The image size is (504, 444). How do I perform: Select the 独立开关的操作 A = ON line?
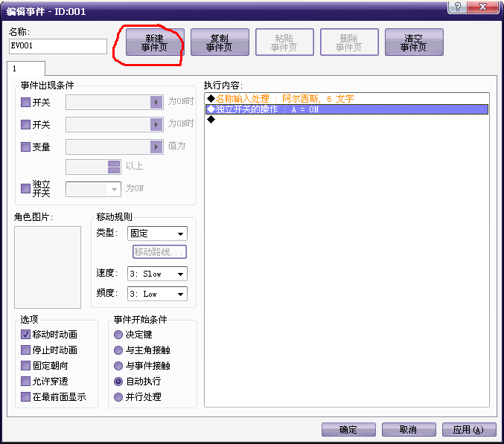click(x=347, y=109)
